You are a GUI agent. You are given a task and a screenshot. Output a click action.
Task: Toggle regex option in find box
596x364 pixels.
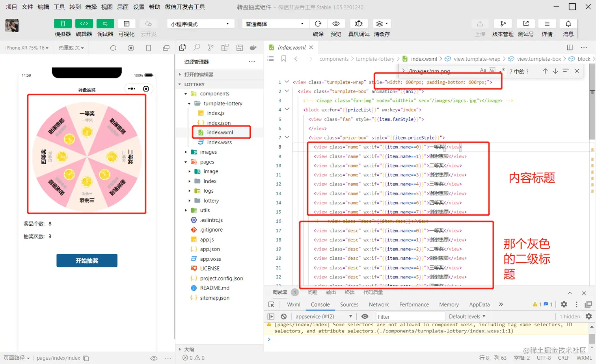click(x=503, y=70)
